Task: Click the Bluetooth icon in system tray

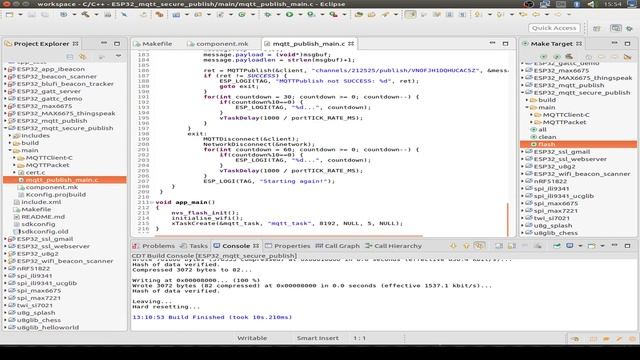Action: [x=577, y=4]
